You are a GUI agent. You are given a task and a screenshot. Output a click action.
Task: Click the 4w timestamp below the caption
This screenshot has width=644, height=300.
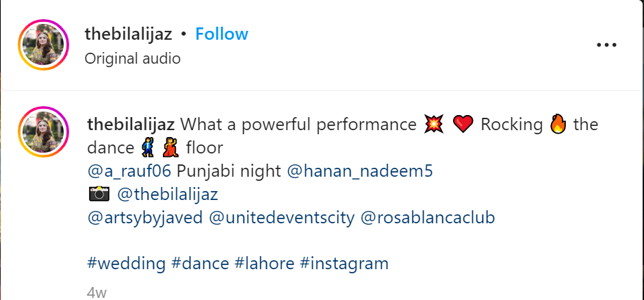(96, 292)
